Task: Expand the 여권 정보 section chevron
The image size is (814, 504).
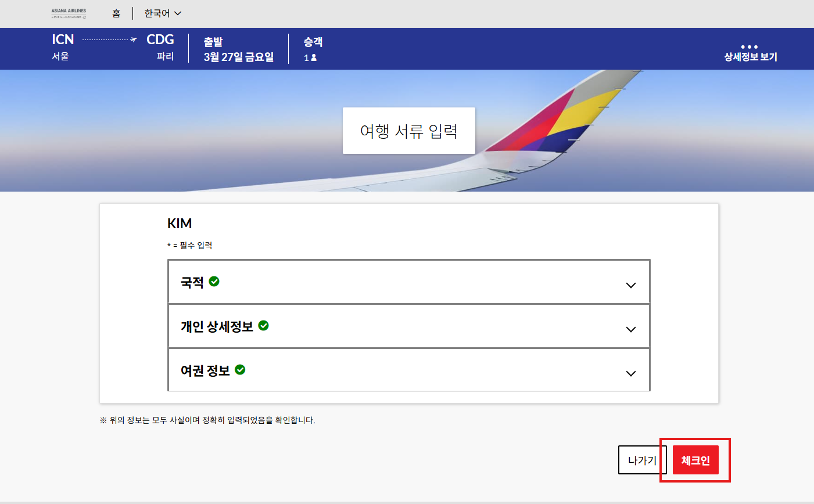Action: pyautogui.click(x=630, y=373)
